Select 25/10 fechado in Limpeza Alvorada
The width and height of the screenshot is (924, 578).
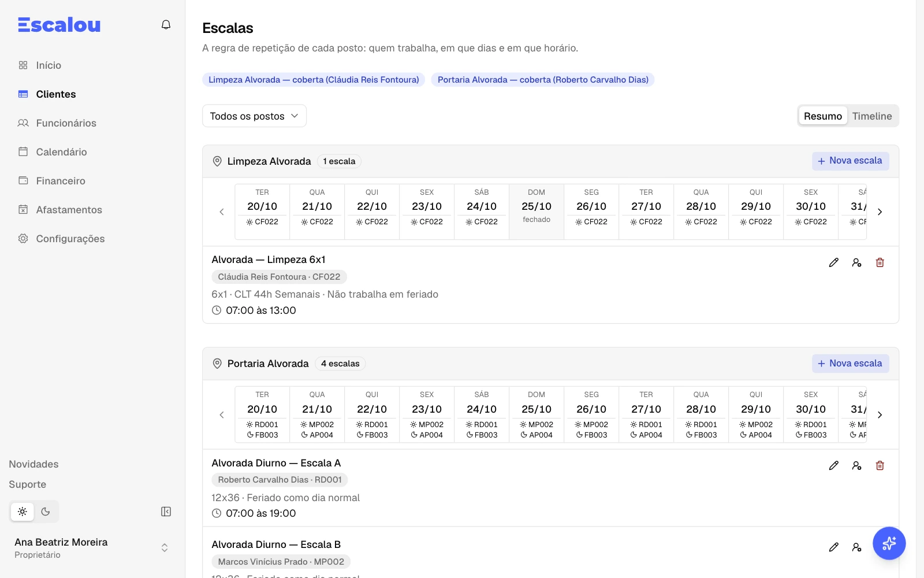point(536,212)
